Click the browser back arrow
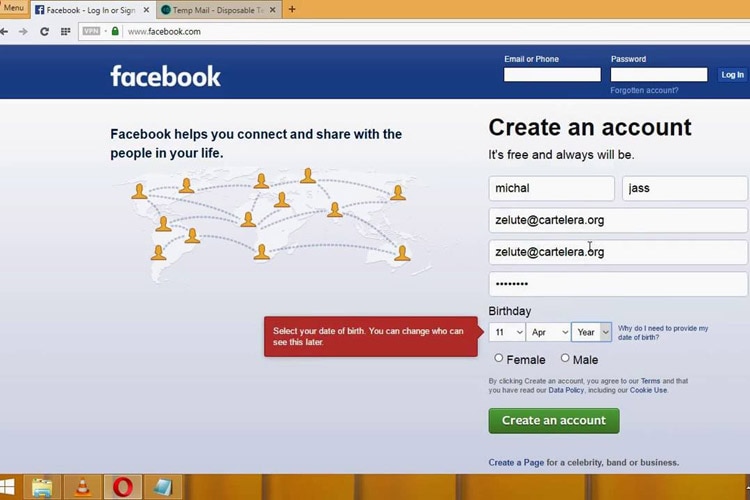Image resolution: width=750 pixels, height=500 pixels. 5,31
